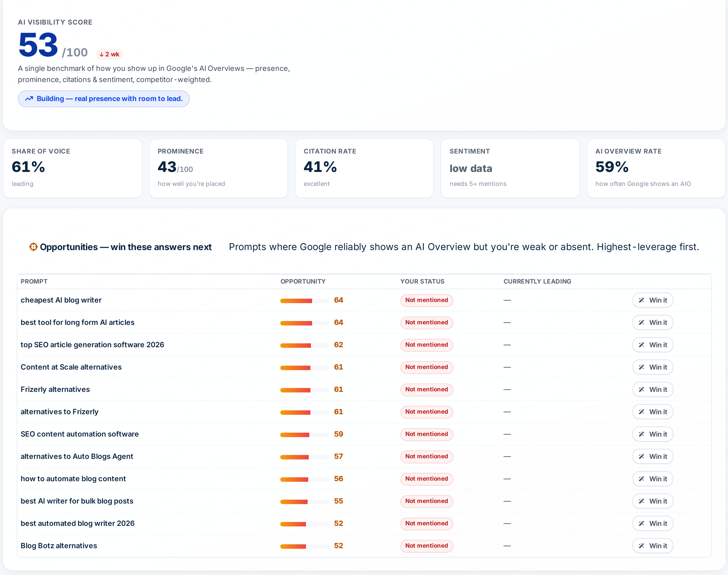Click the prompt 'how to automate blog content'

(73, 479)
